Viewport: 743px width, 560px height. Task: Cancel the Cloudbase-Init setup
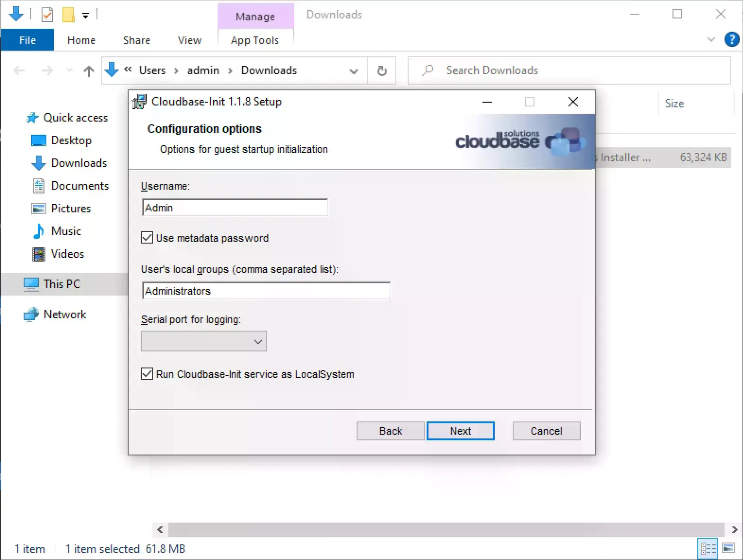[546, 431]
